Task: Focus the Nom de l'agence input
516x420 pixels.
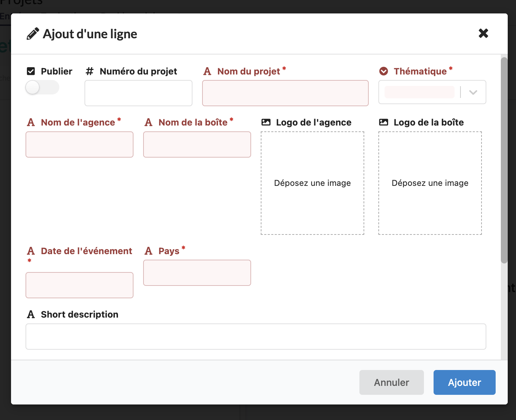Action: pos(79,144)
